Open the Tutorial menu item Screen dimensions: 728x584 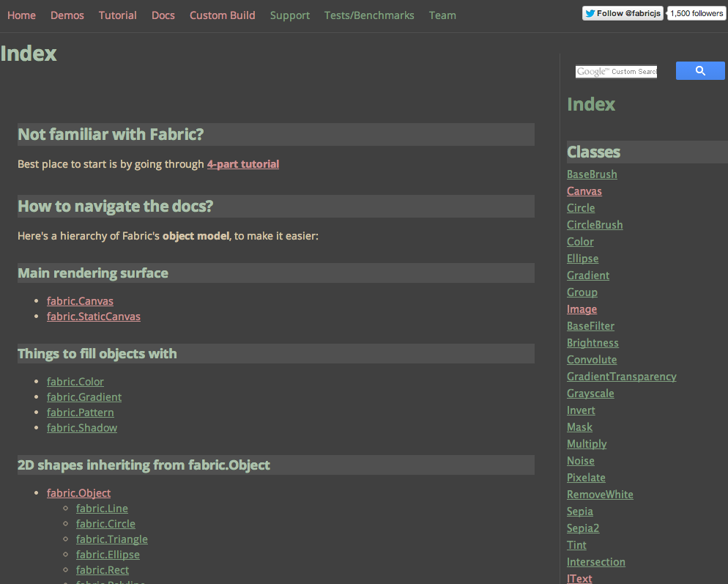point(117,15)
